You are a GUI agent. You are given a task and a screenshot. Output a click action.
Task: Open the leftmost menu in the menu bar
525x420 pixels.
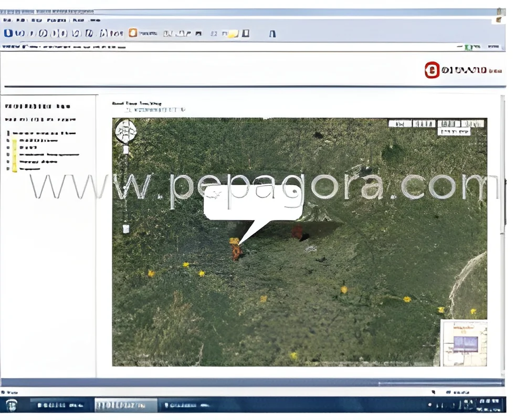pyautogui.click(x=7, y=20)
